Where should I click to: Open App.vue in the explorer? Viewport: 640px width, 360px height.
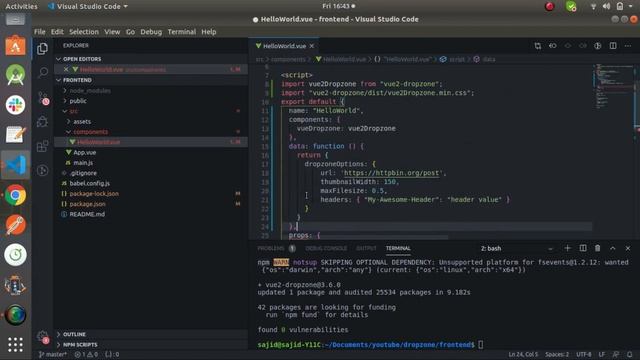tap(151, 152)
